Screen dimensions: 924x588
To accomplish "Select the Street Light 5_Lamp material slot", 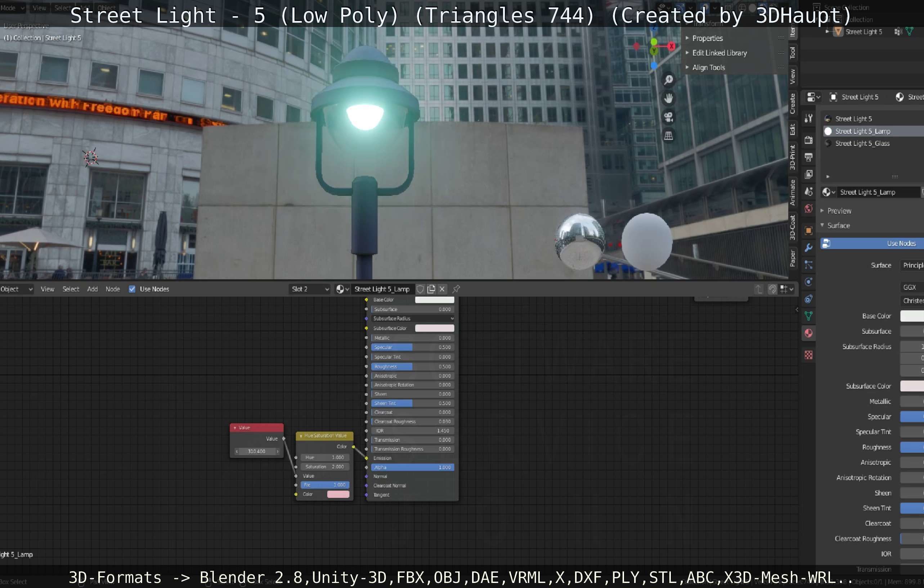I will click(x=873, y=131).
